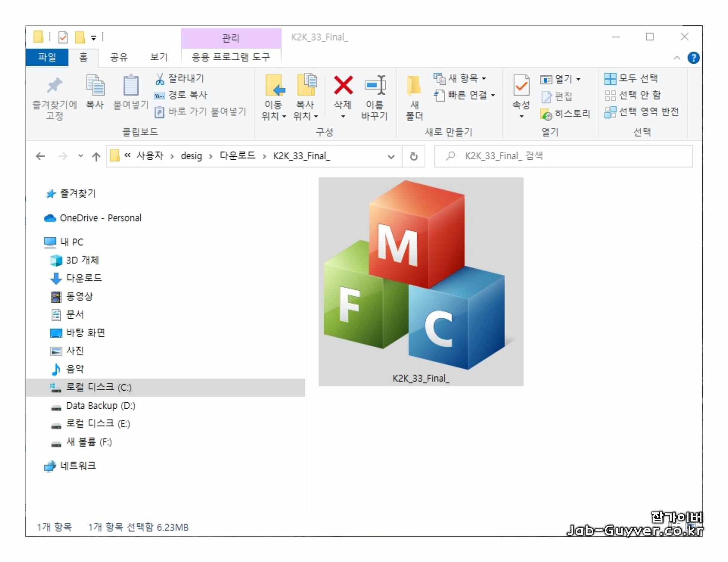Select Data Backup (D:) drive in sidebar
Viewport: 728px width, 562px height.
(100, 406)
